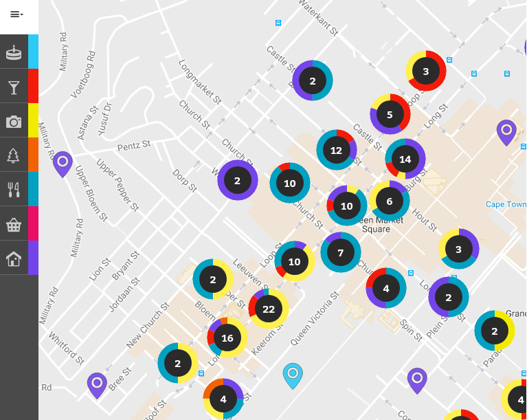This screenshot has width=527, height=420.
Task: Open cluster 2 near Leeuwen St
Action: pos(213,279)
